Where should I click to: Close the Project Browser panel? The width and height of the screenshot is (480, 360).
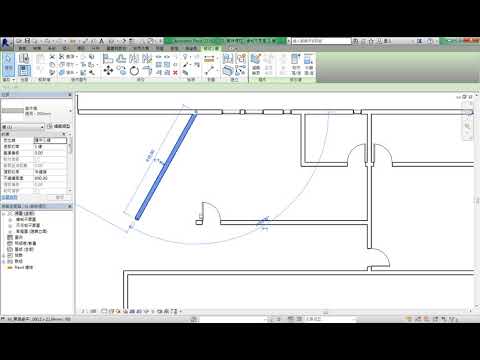(70, 206)
